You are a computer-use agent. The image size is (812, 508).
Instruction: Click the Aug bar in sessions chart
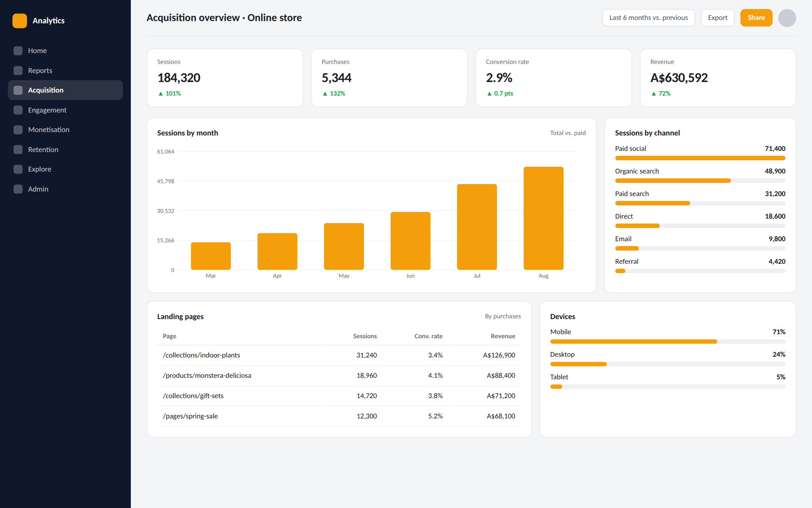coord(544,218)
